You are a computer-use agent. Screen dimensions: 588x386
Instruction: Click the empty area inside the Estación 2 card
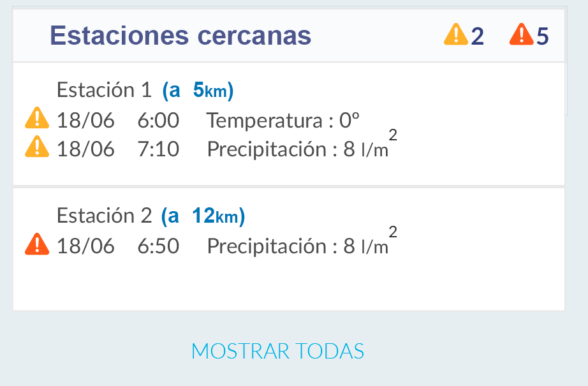(x=288, y=285)
